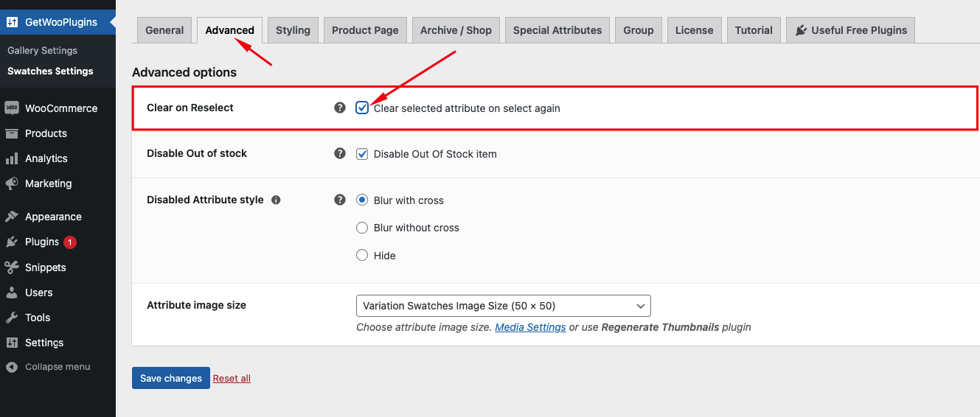Screen dimensions: 980x417
Task: Open the Attribute image size dropdown
Action: [x=503, y=306]
